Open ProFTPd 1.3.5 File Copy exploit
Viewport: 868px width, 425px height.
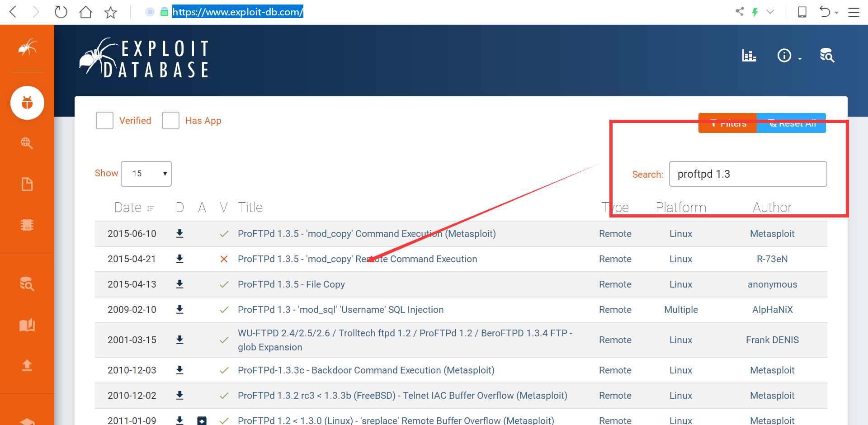click(291, 284)
